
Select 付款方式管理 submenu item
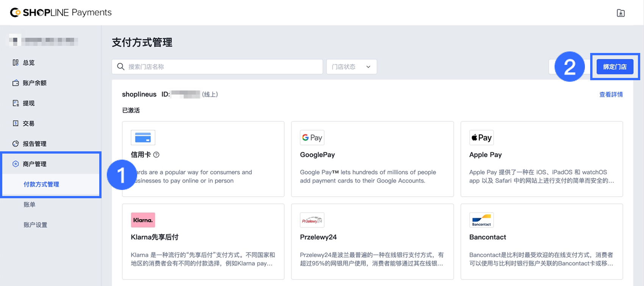coord(41,184)
